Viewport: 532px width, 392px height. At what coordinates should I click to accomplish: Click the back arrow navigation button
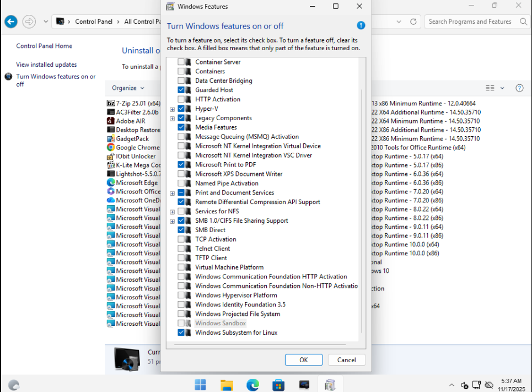click(x=11, y=22)
